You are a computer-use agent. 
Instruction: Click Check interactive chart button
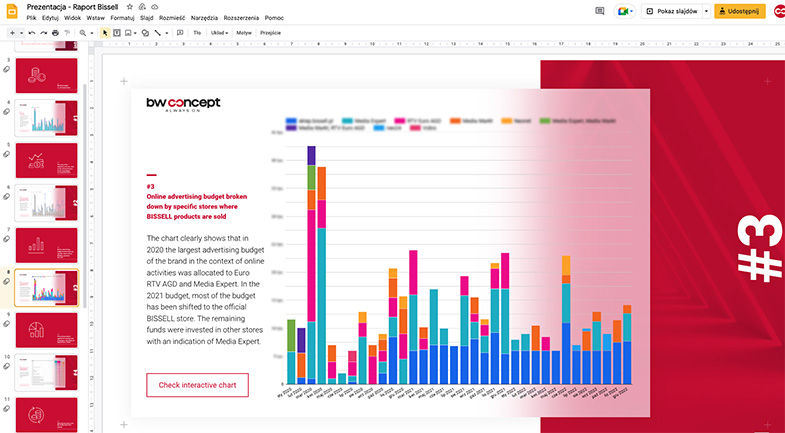(x=197, y=385)
